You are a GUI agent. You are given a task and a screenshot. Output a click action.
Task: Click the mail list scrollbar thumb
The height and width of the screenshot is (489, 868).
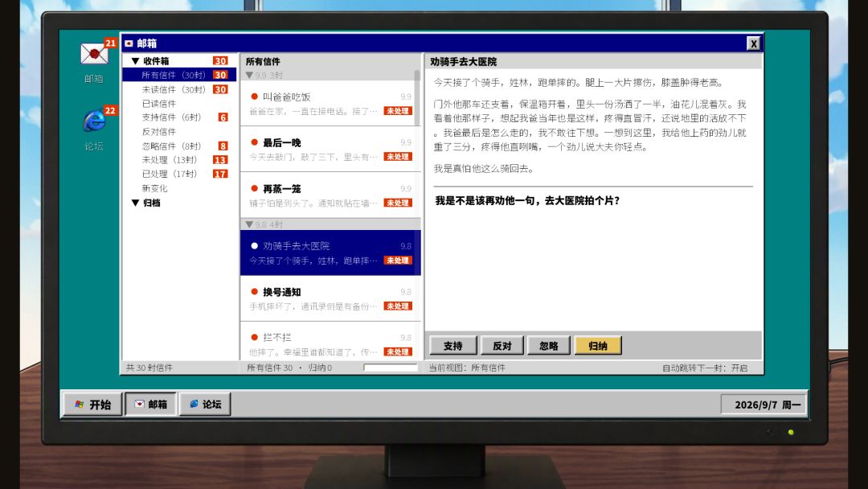tap(417, 98)
